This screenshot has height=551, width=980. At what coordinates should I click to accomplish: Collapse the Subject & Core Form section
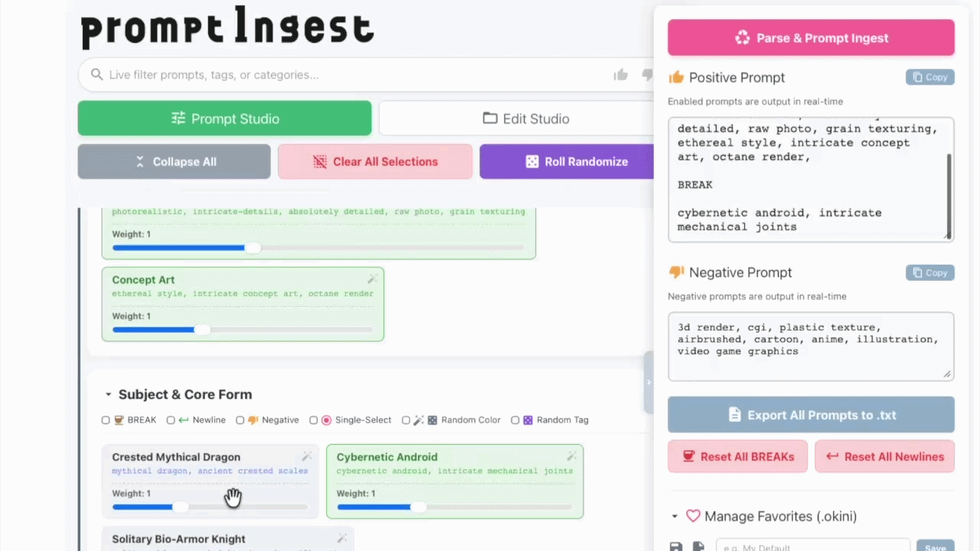[x=108, y=395]
